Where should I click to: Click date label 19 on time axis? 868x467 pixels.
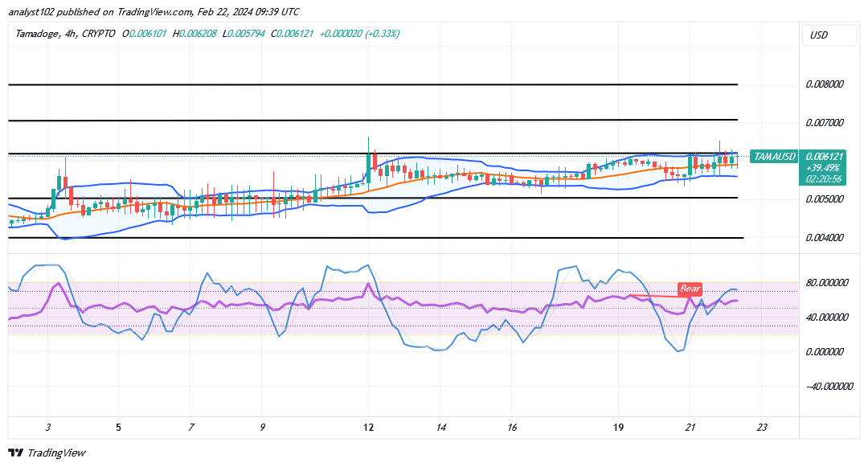tap(618, 428)
